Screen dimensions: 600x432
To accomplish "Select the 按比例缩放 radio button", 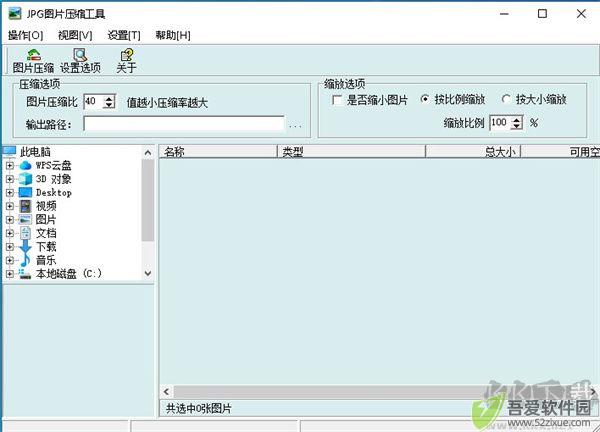I will pyautogui.click(x=425, y=99).
